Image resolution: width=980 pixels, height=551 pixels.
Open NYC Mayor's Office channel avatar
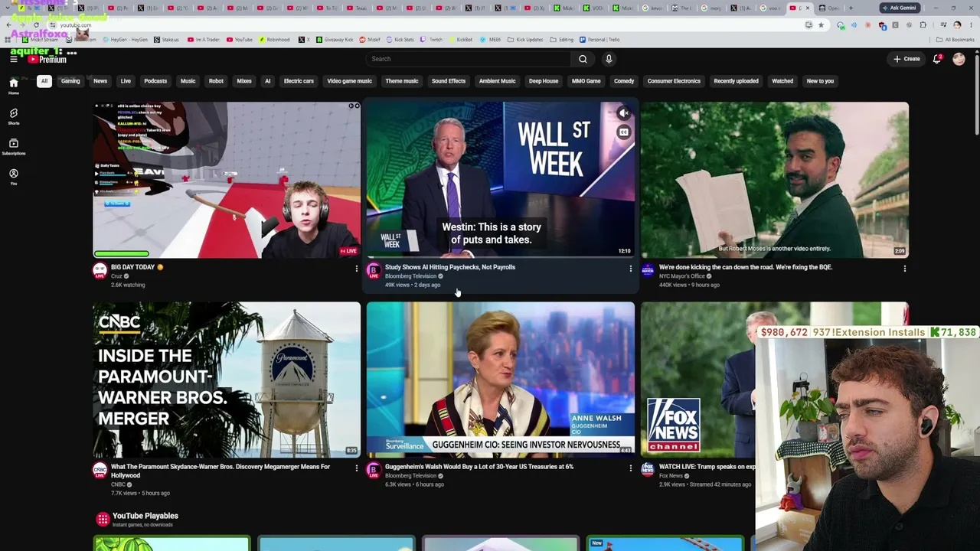point(648,270)
